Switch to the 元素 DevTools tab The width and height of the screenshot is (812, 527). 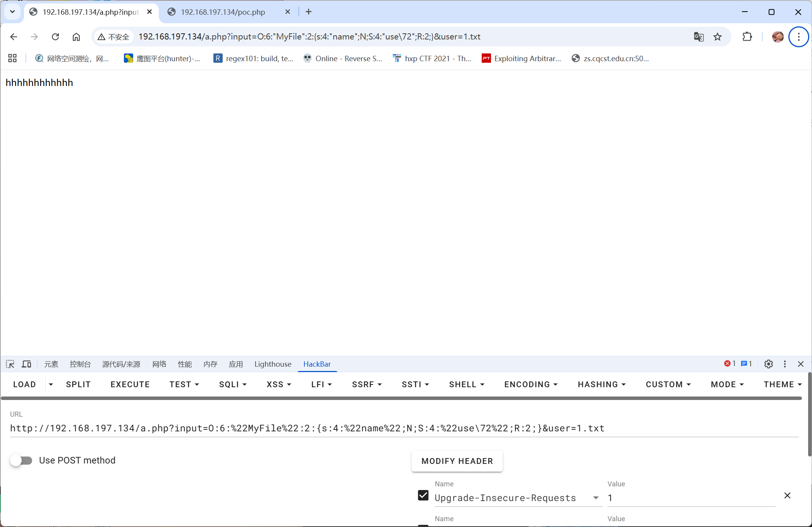[51, 364]
